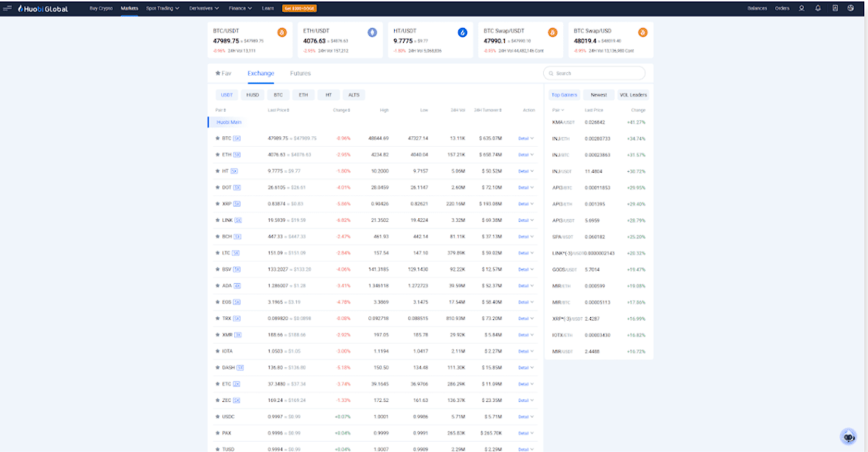Open the Learn page
The image size is (868, 452).
click(x=268, y=8)
